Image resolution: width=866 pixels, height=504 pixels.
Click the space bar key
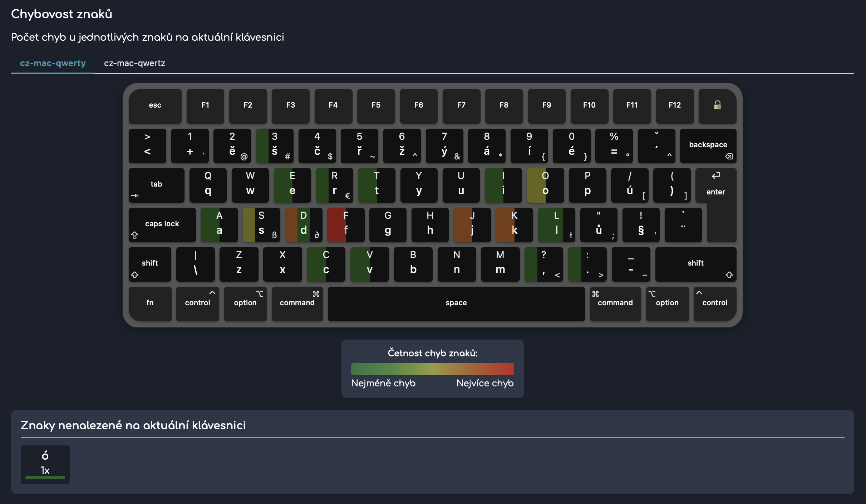(456, 303)
